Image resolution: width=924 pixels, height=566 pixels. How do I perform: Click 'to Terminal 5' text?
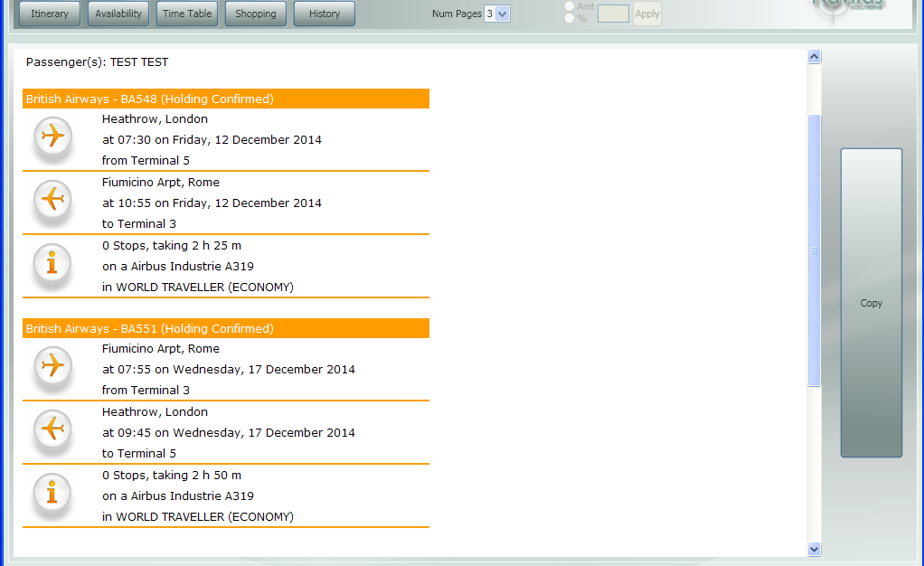pyautogui.click(x=139, y=453)
